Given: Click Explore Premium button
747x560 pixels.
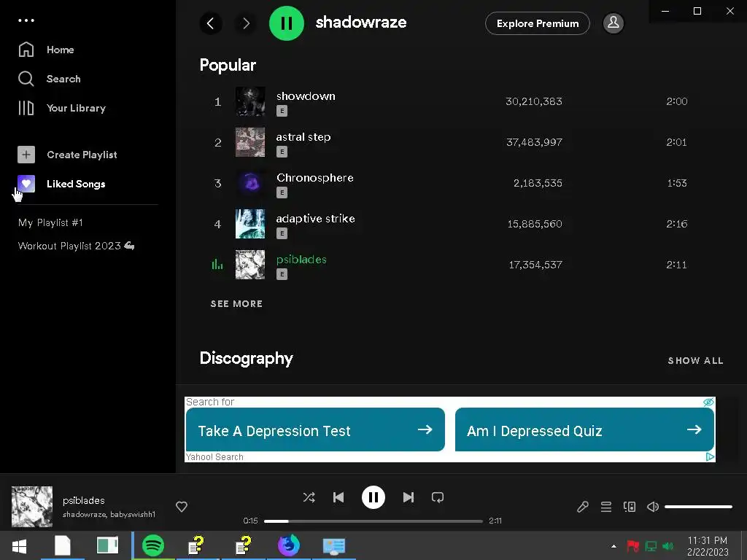Looking at the screenshot, I should [x=538, y=23].
